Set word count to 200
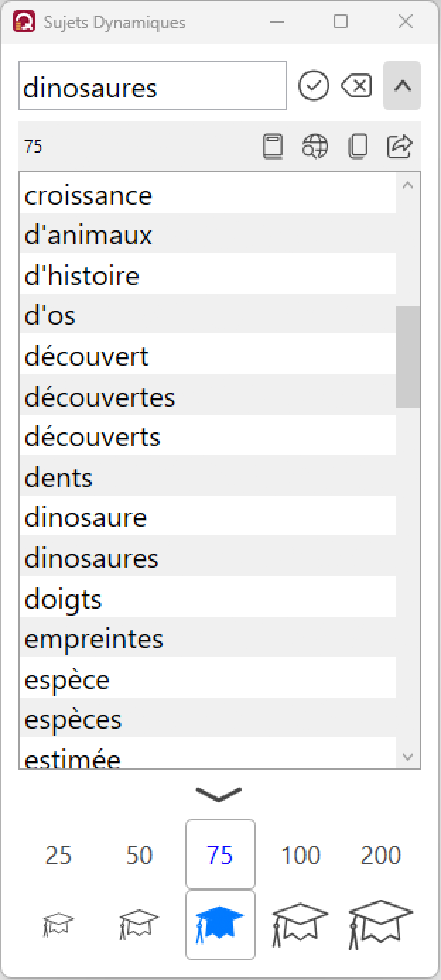Screen dimensions: 441x980 coord(380,854)
